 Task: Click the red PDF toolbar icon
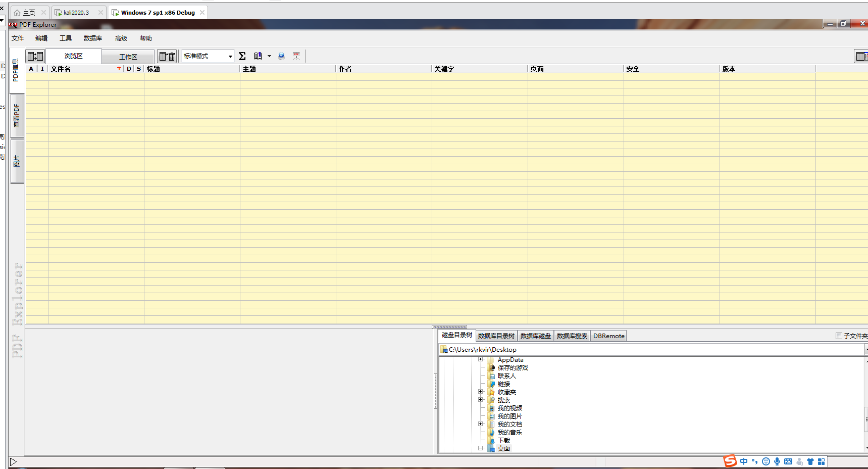[296, 56]
